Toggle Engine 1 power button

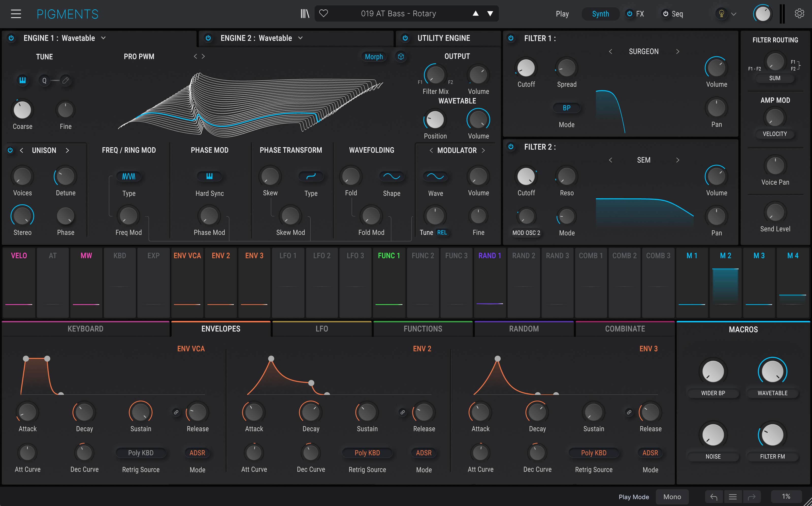coord(11,38)
